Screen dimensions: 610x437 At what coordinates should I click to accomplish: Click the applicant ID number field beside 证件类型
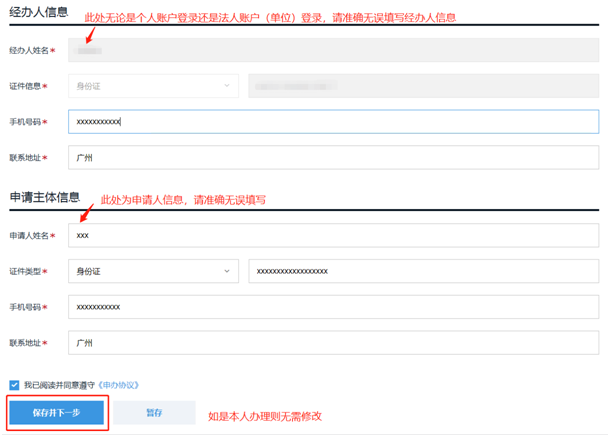click(423, 271)
